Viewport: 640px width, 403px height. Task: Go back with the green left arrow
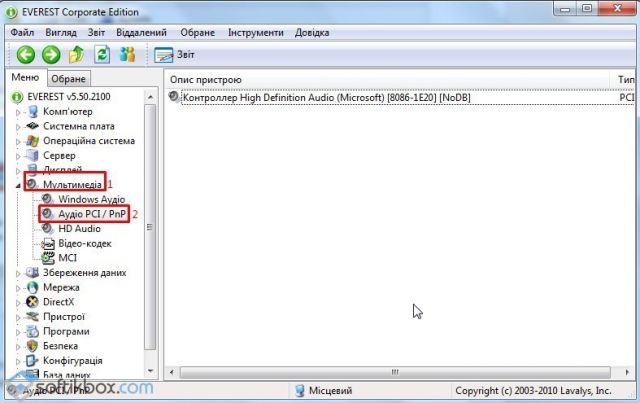pyautogui.click(x=25, y=55)
